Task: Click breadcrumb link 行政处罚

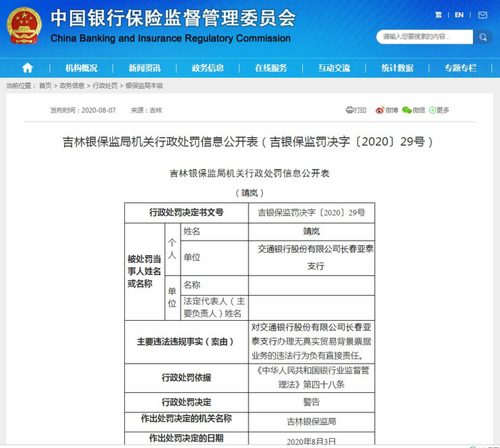Action: coord(105,86)
